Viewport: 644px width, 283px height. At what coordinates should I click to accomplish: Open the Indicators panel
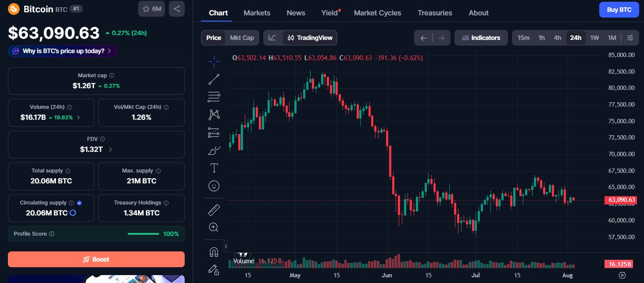tap(481, 38)
